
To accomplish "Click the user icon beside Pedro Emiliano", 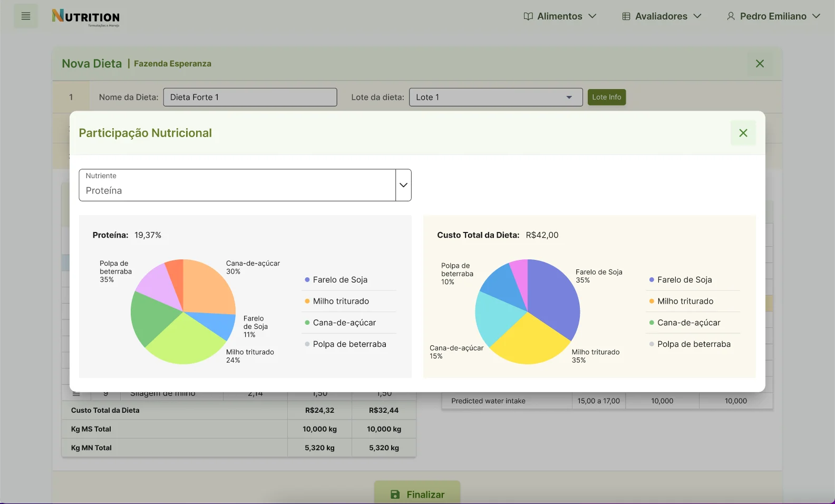I will point(731,16).
